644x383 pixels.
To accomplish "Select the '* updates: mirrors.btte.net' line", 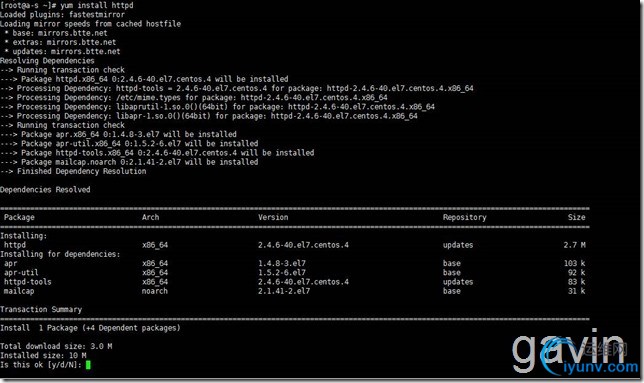I will click(62, 51).
